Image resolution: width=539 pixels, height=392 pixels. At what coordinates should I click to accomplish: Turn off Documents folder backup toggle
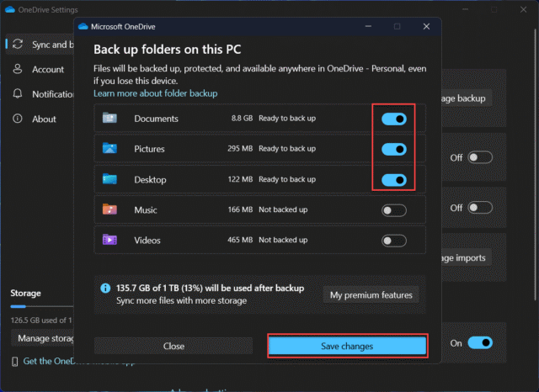point(394,119)
